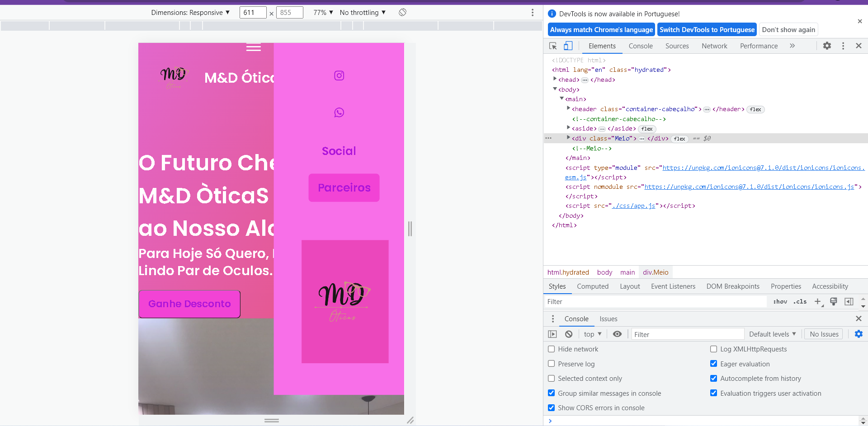This screenshot has width=868, height=426.
Task: Open the device toolbar three-dot menu
Action: tap(533, 12)
